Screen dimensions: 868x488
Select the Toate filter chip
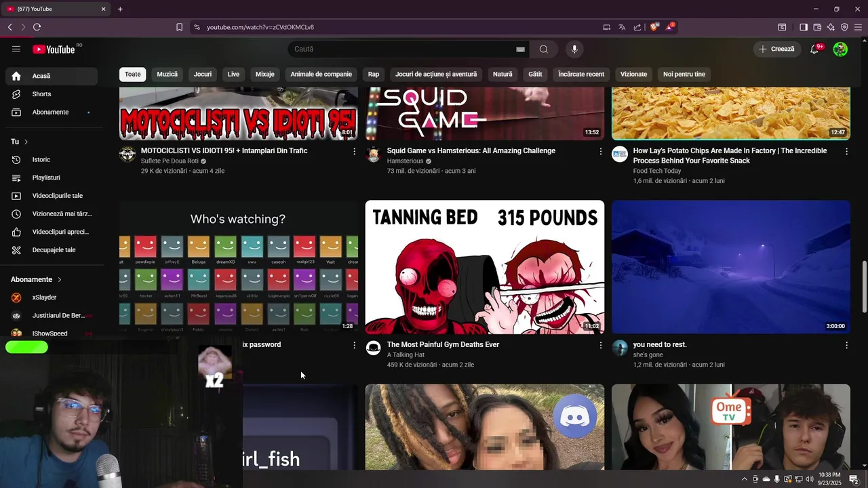click(x=133, y=74)
